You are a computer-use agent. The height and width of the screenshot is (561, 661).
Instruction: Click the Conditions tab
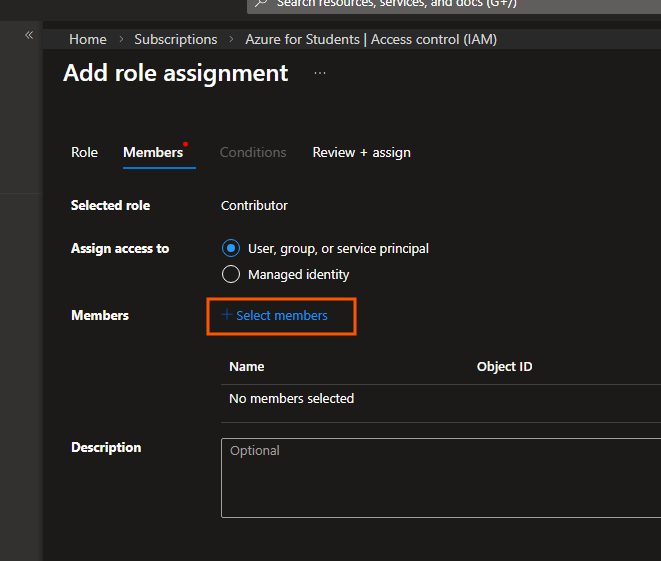point(253,152)
